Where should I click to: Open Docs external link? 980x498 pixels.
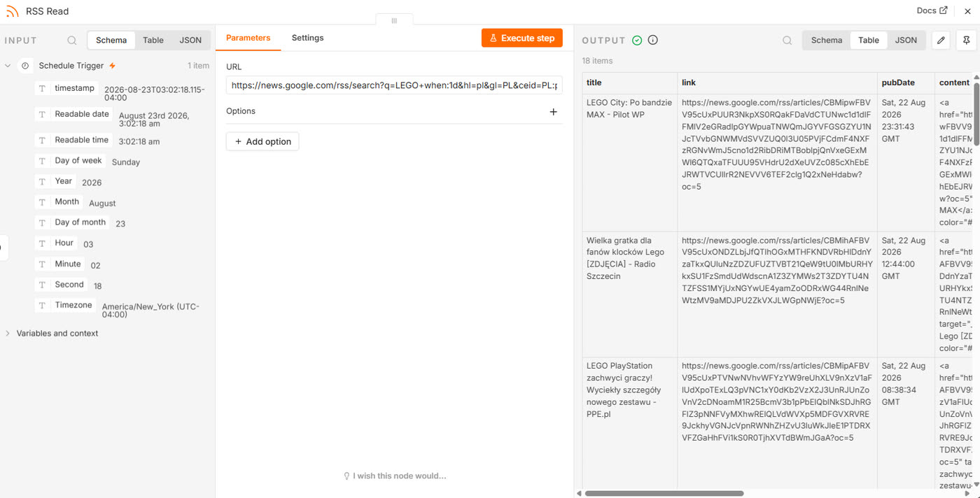pos(932,10)
